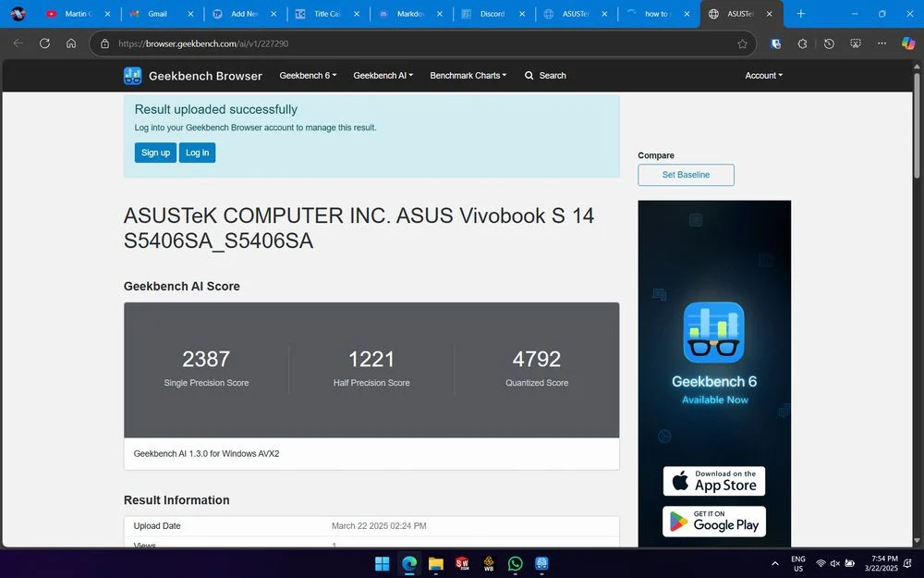Switch to the Add New tab

(244, 14)
